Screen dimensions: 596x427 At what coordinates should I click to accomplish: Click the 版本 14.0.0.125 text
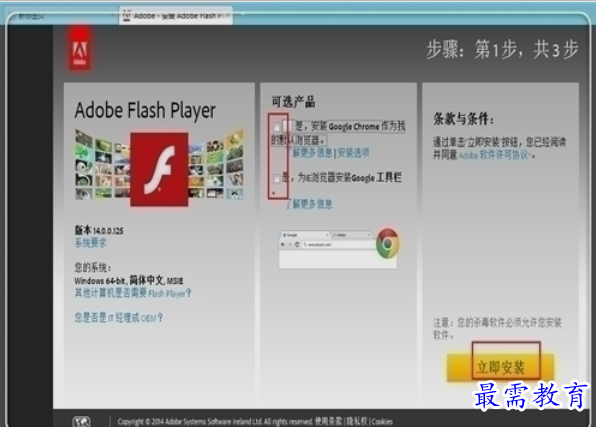(x=99, y=230)
